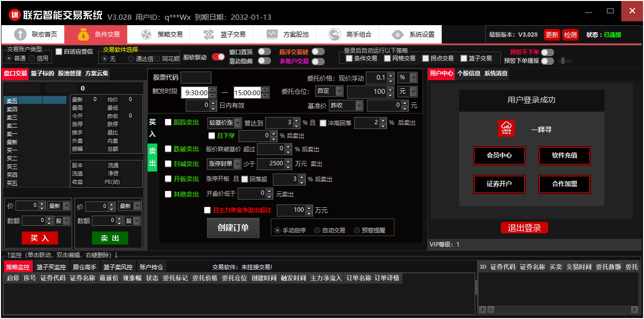Click the 联宏首页 up-arrow icon
The height and width of the screenshot is (319, 644).
(x=20, y=34)
